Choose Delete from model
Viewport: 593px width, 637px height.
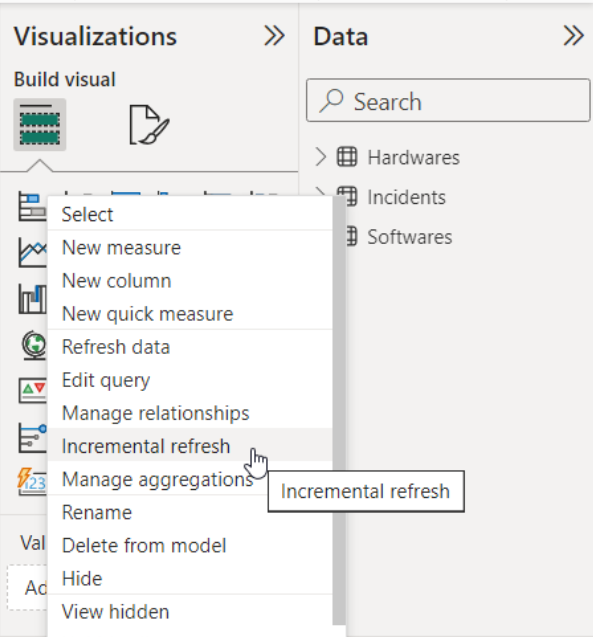tap(190, 545)
